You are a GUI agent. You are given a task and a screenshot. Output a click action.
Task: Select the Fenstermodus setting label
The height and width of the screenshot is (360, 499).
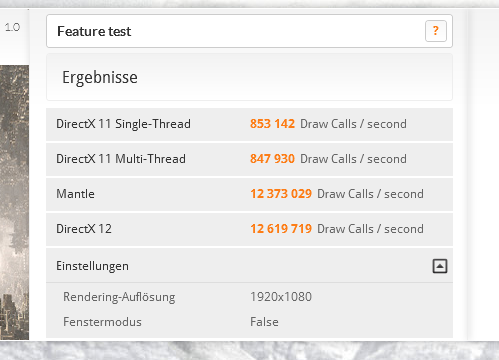pyautogui.click(x=102, y=322)
